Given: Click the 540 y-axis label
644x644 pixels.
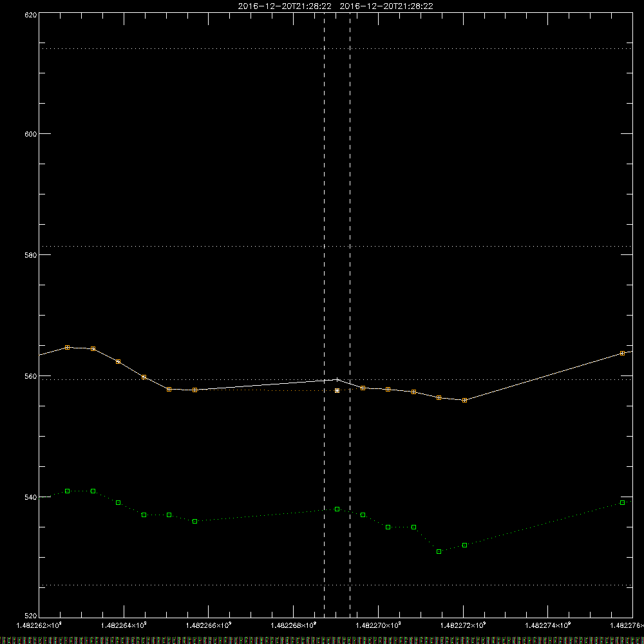Looking at the screenshot, I should coord(31,497).
